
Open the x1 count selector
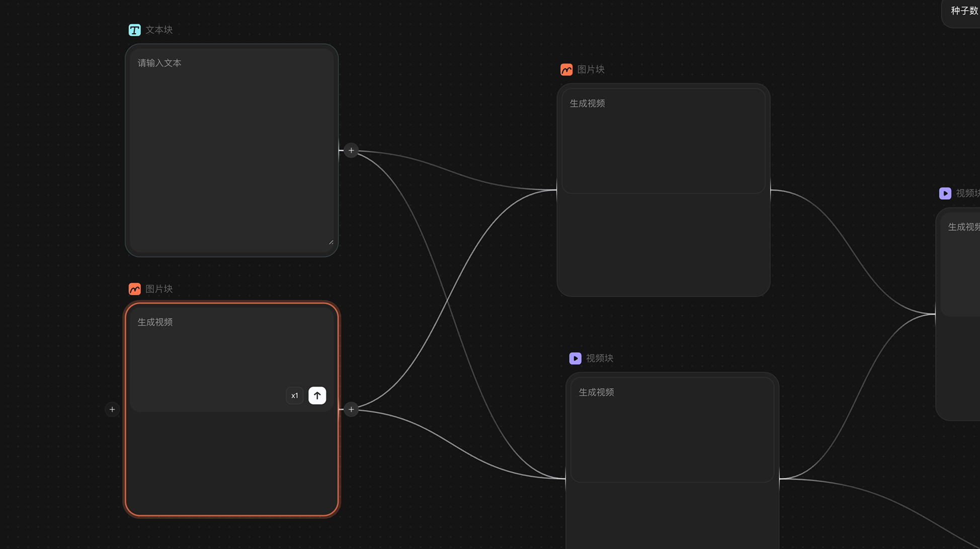[295, 396]
